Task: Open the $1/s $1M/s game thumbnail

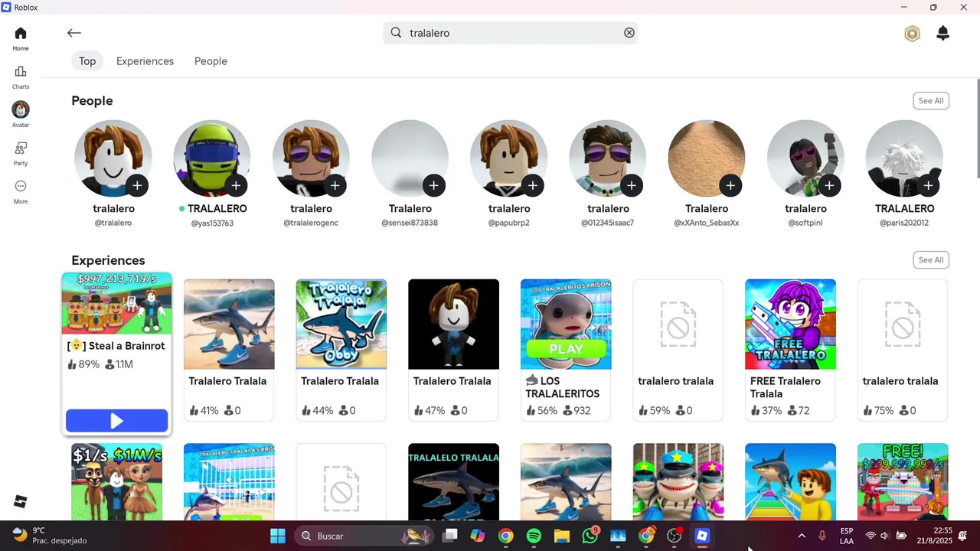Action: pyautogui.click(x=116, y=482)
